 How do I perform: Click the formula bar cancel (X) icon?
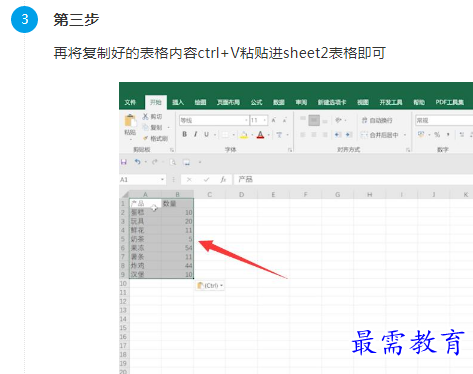189,180
